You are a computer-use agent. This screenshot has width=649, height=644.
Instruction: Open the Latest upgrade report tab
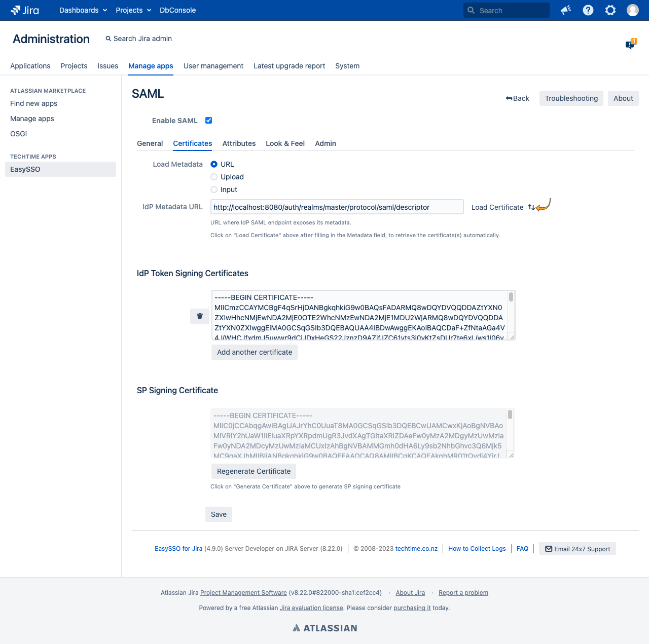coord(290,66)
